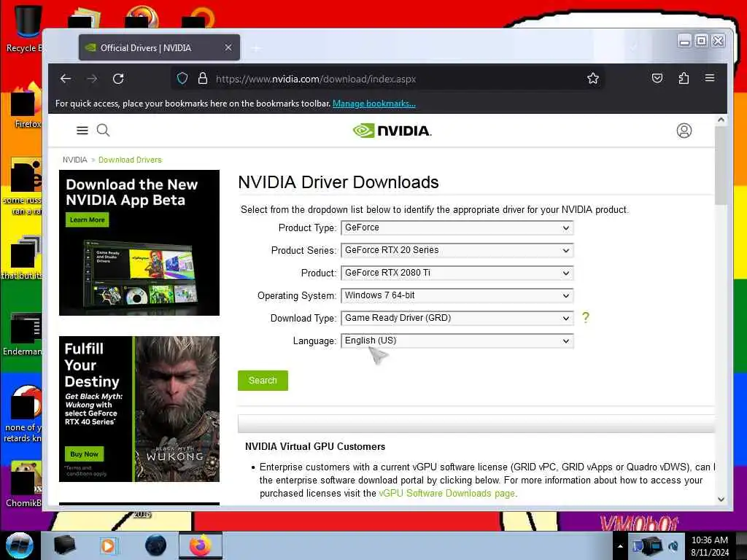Image resolution: width=747 pixels, height=560 pixels.
Task: Open the Pocket save icon
Action: [657, 78]
